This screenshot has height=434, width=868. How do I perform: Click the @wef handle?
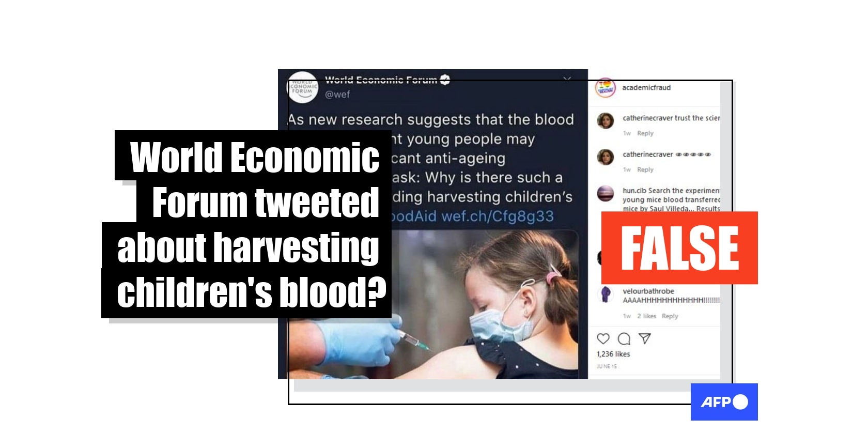pyautogui.click(x=337, y=95)
